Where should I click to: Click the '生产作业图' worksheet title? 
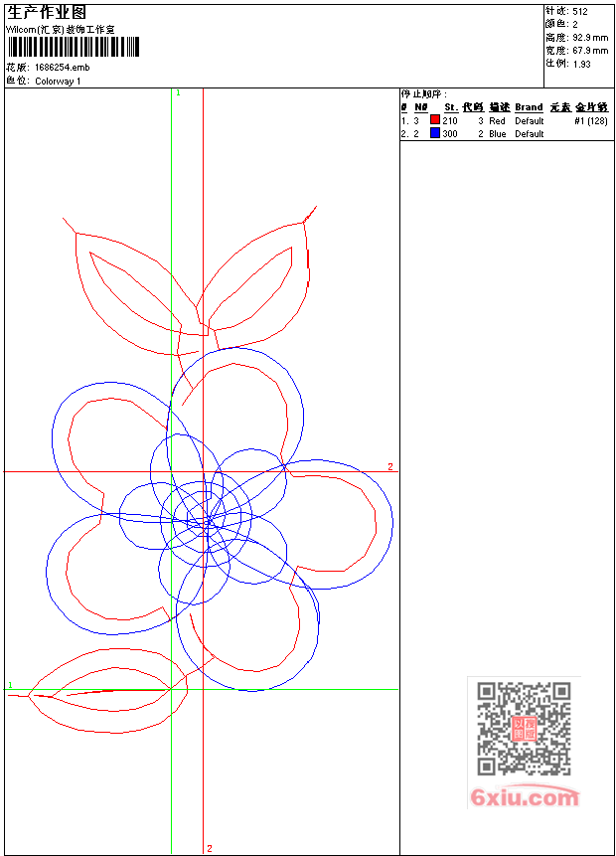point(47,12)
